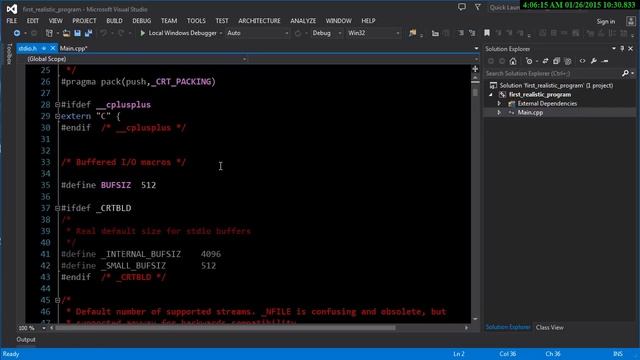Open the notifications filter flag icon
This screenshot has height=360, width=640.
pos(478,7)
